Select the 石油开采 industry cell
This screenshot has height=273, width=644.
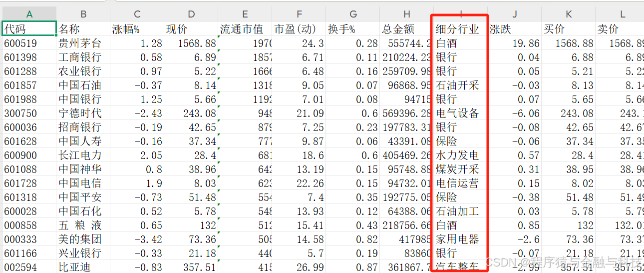click(461, 85)
